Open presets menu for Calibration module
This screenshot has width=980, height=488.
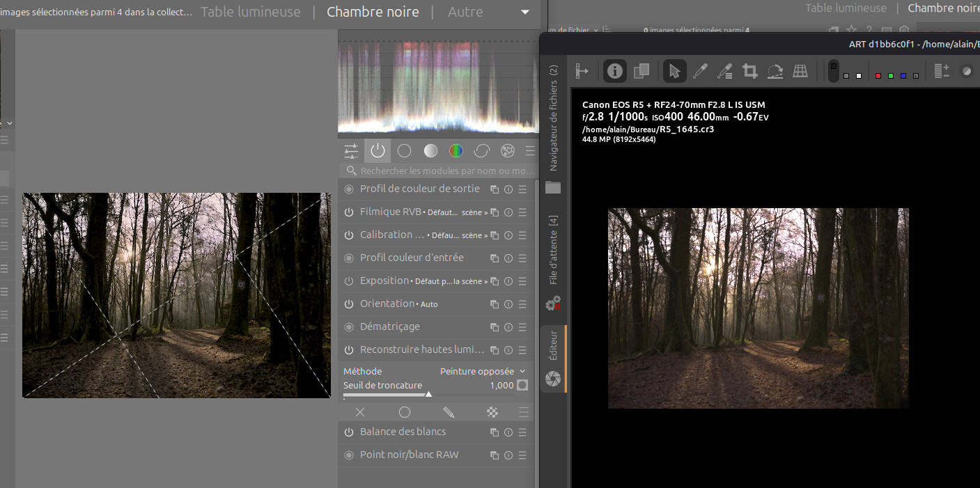pos(522,235)
